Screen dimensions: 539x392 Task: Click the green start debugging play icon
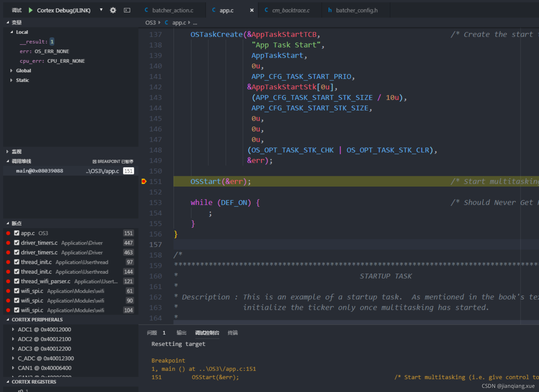[31, 10]
